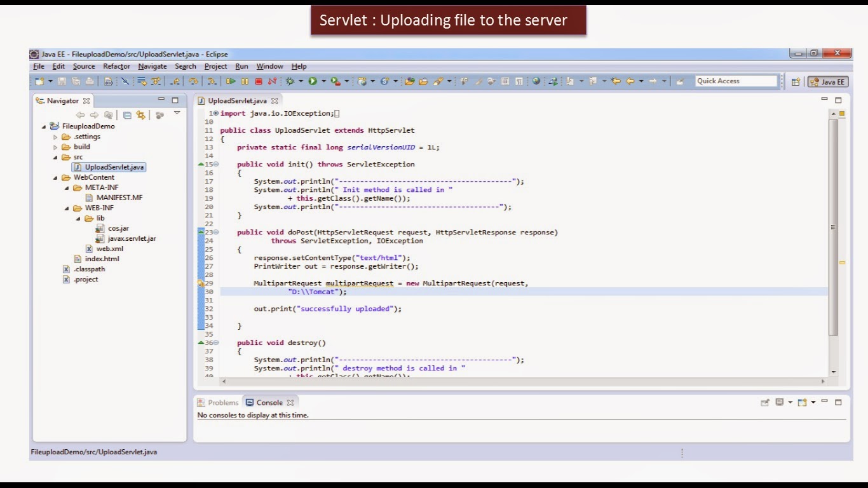Expand the .settings folder
868x488 pixels.
[55, 137]
